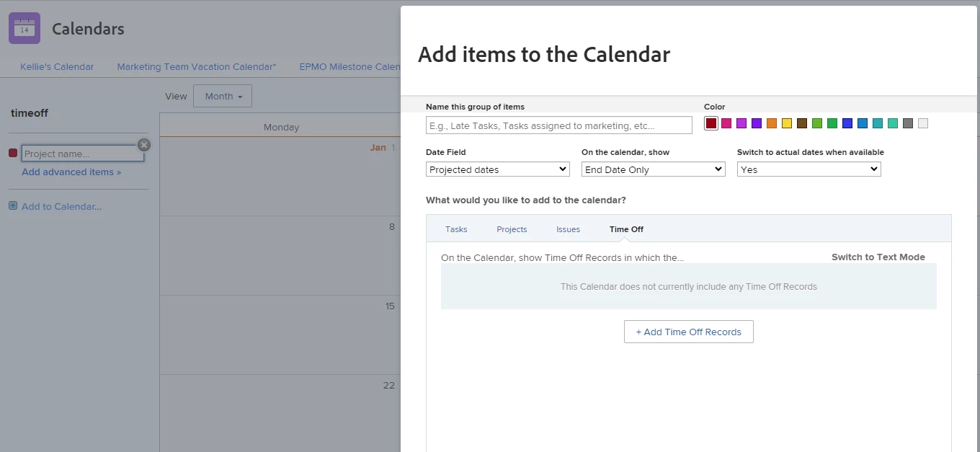Click the red color marker beside Project name
980x452 pixels.
click(x=13, y=153)
